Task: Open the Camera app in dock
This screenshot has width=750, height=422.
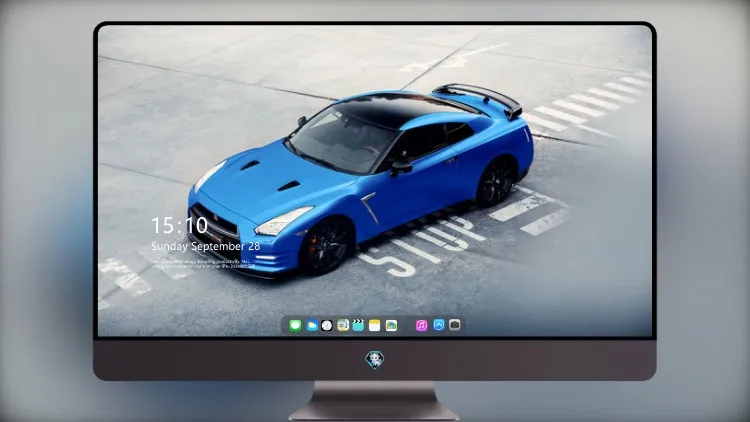Action: pos(455,325)
